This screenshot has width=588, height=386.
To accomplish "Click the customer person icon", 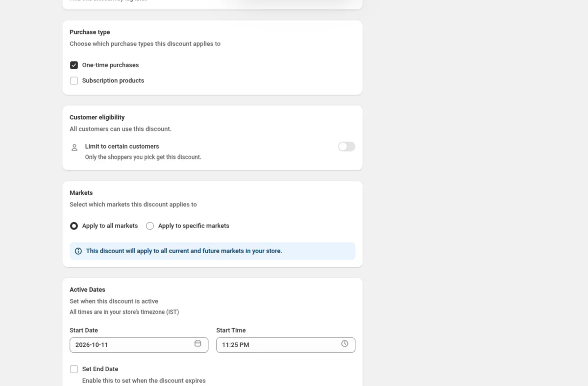I will coord(74,147).
